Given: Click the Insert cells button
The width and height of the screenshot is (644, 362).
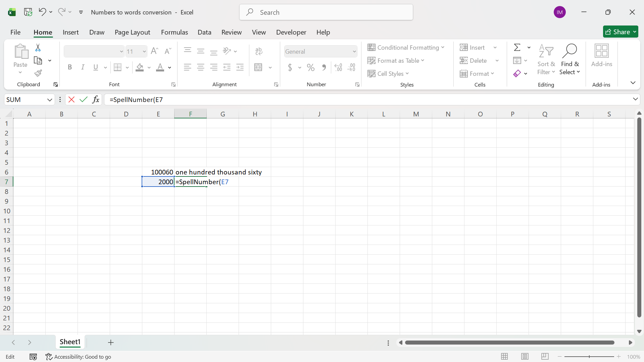Looking at the screenshot, I should [472, 48].
